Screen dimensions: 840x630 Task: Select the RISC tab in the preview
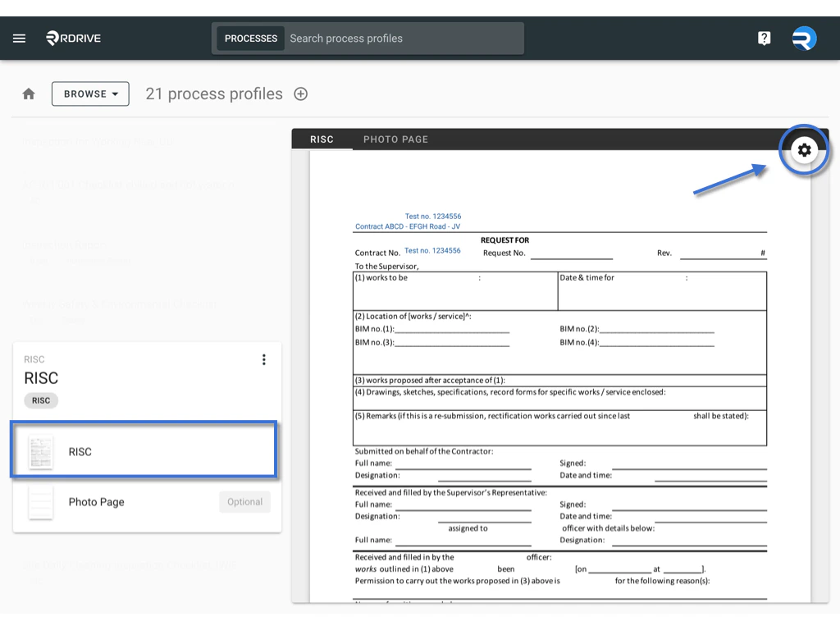click(322, 139)
